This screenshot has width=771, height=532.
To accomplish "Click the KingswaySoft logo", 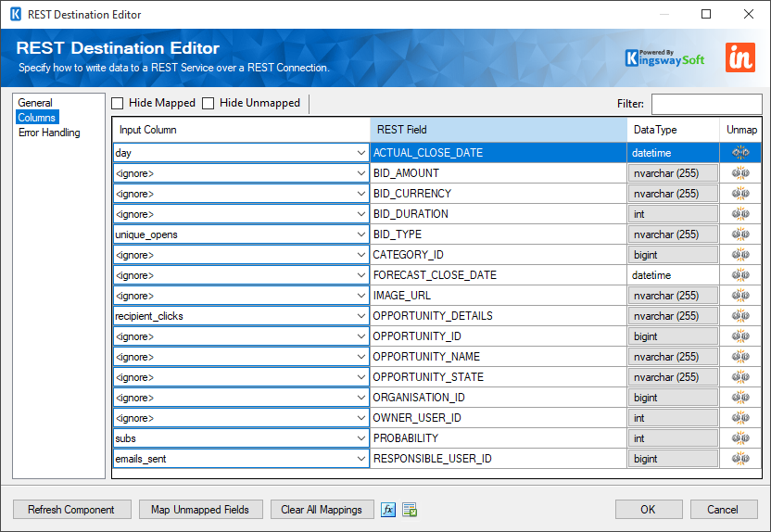I will (664, 58).
